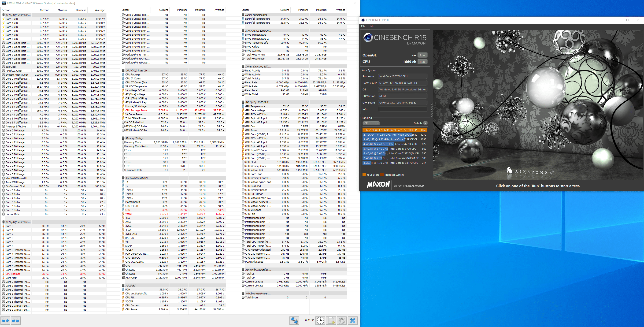This screenshot has height=327, width=644.
Task: Select the Drive Remaining Life row
Action: [293, 42]
